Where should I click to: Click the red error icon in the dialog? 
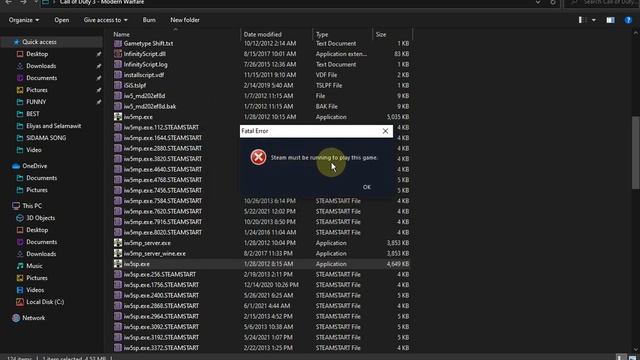pos(258,157)
